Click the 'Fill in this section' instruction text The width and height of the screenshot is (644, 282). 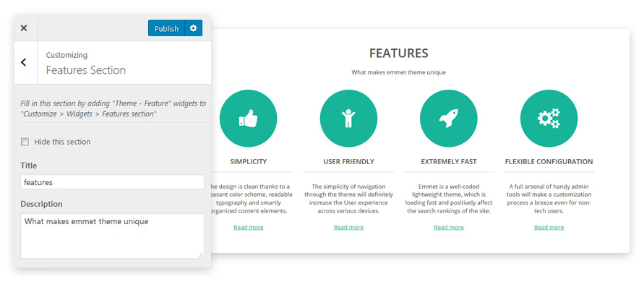tap(113, 108)
